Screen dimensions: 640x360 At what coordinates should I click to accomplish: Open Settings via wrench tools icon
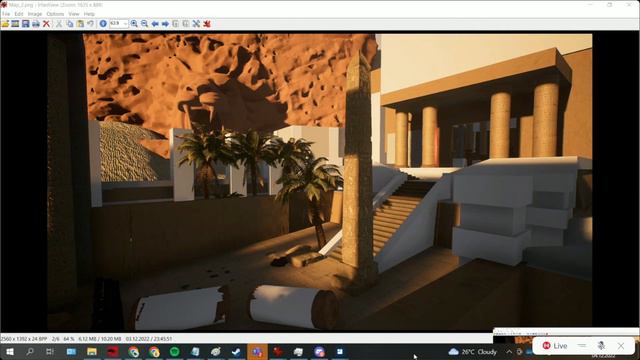pyautogui.click(x=196, y=24)
